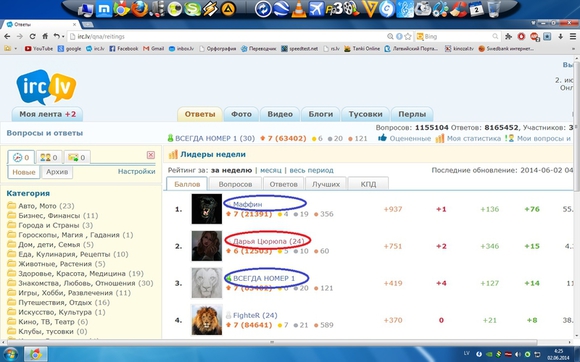This screenshot has height=362, width=580.
Task: Launch VLC media player from dock
Action: (299, 9)
